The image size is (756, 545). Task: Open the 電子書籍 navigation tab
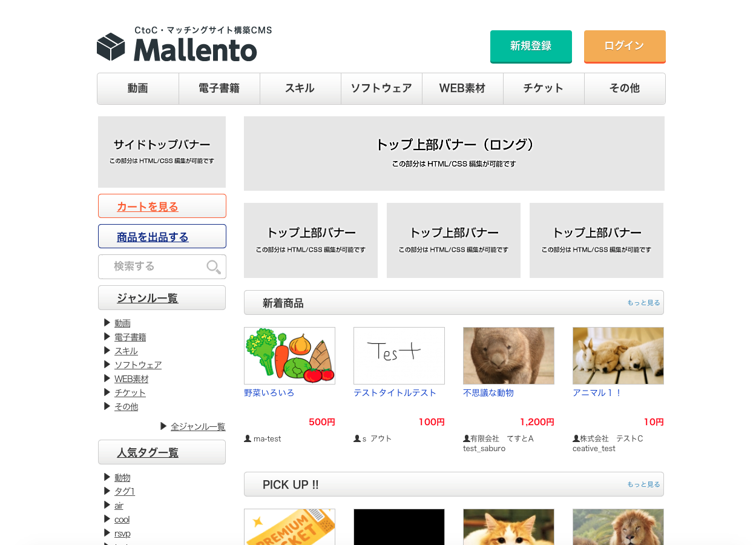tap(219, 88)
